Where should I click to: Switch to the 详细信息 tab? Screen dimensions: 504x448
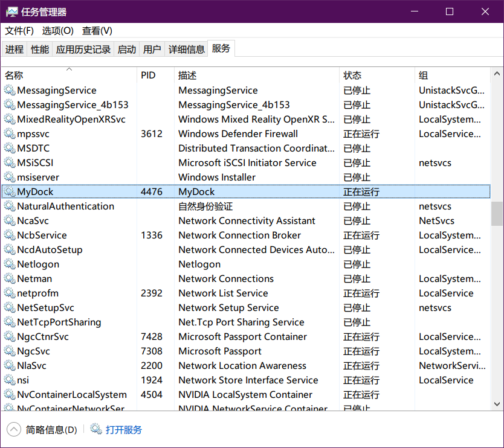click(x=187, y=49)
